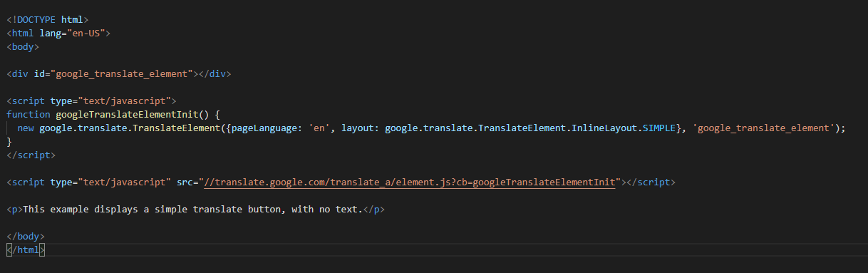Place cursor in "en-US" lang attribute value
The height and width of the screenshot is (273, 868).
coord(86,34)
